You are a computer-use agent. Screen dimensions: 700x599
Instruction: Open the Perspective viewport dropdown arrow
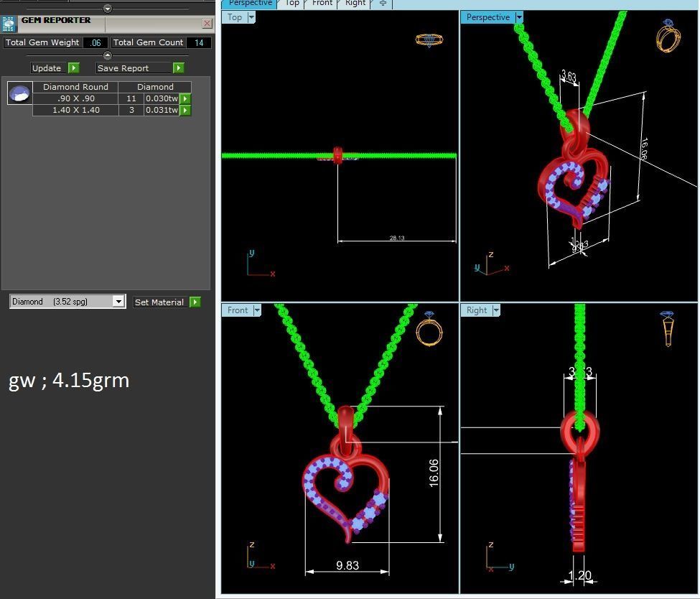(519, 17)
